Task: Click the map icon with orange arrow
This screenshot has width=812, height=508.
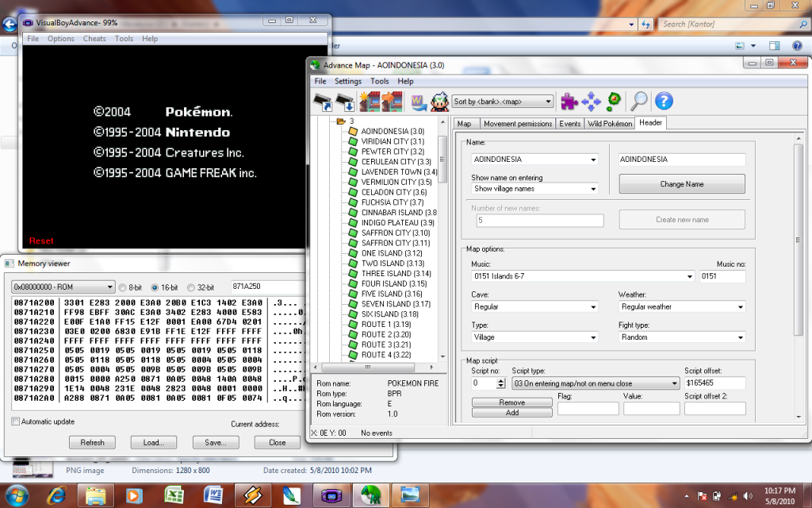Action: [x=392, y=102]
